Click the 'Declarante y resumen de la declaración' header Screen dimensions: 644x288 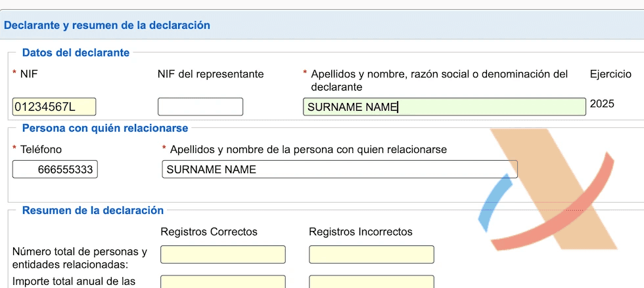coord(107,26)
